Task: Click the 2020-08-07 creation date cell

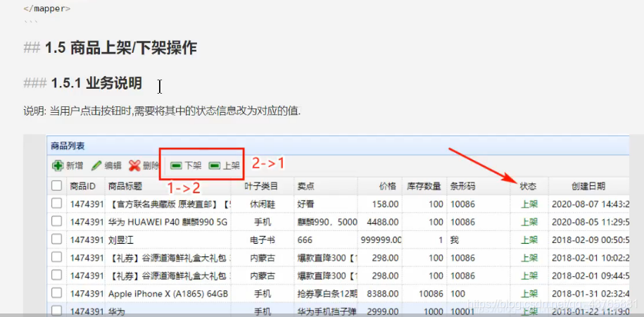Action: tap(591, 204)
